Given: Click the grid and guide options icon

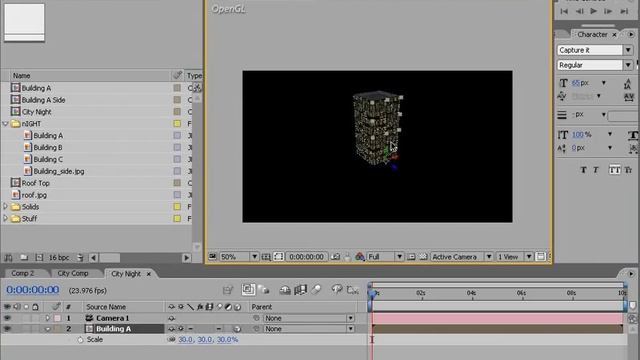Looking at the screenshot, I should [266, 257].
